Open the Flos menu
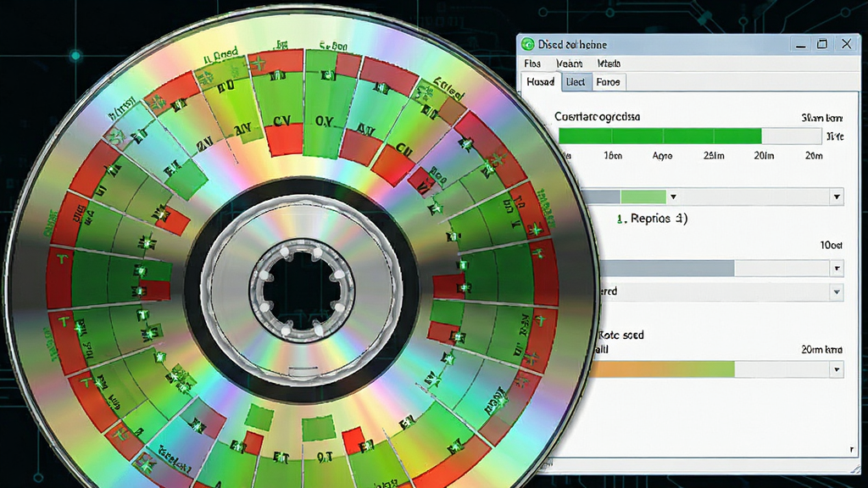The width and height of the screenshot is (868, 488). 532,64
